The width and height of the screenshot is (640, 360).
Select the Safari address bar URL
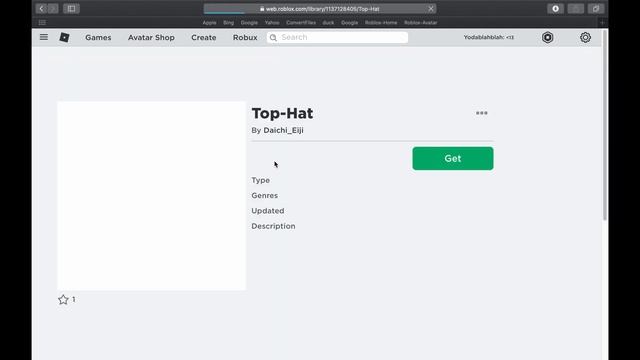coord(320,9)
